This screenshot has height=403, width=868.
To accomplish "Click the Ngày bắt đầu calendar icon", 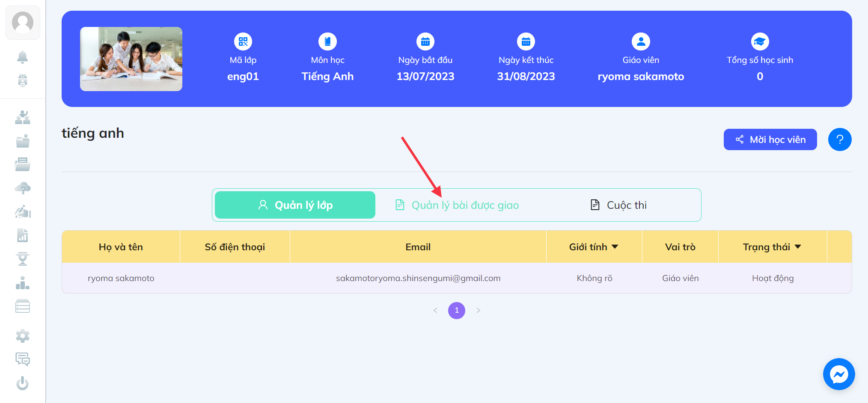I will click(x=425, y=41).
